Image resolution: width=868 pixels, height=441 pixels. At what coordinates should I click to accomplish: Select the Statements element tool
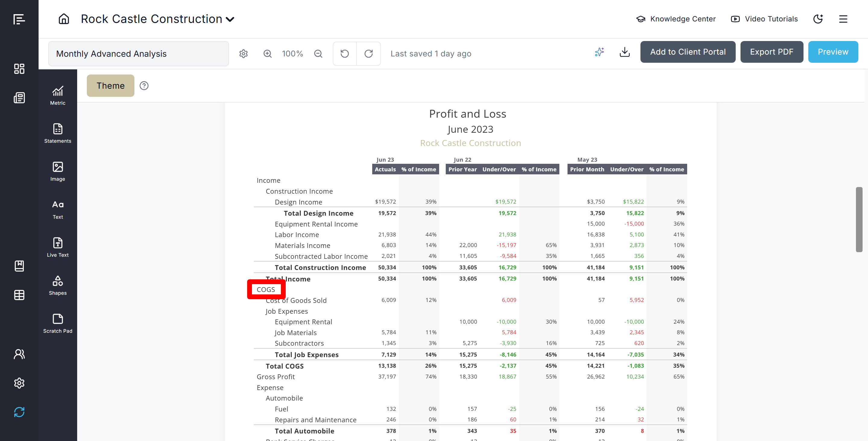point(58,133)
